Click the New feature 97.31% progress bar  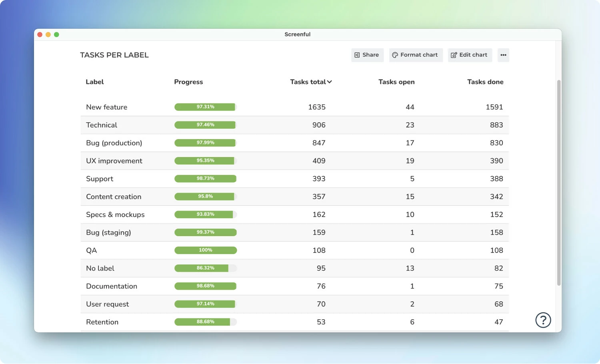(x=206, y=107)
